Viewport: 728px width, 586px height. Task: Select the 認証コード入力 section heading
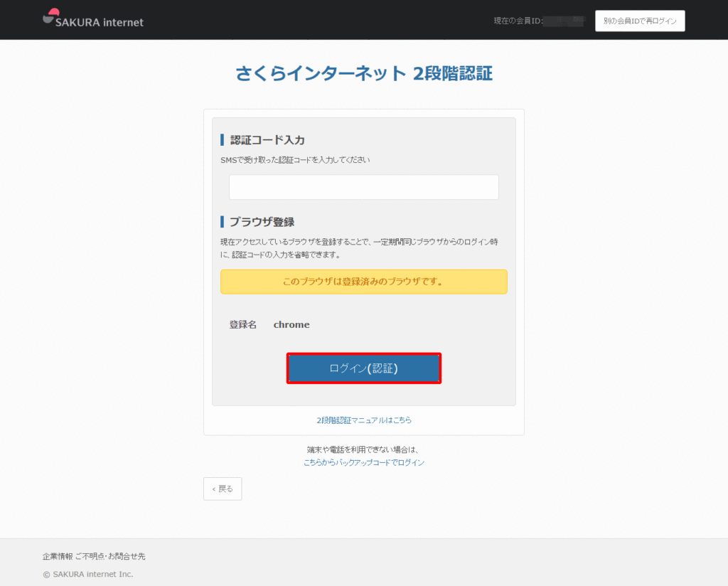pos(262,139)
